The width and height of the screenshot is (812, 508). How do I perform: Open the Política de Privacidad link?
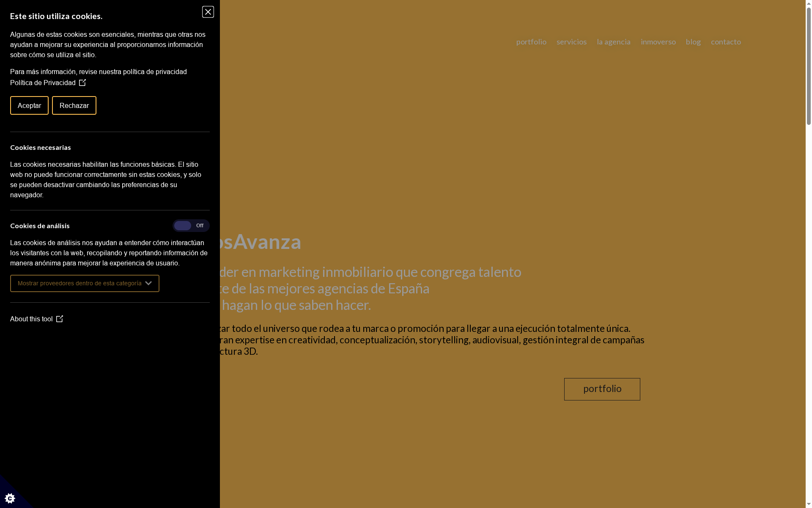pyautogui.click(x=42, y=83)
